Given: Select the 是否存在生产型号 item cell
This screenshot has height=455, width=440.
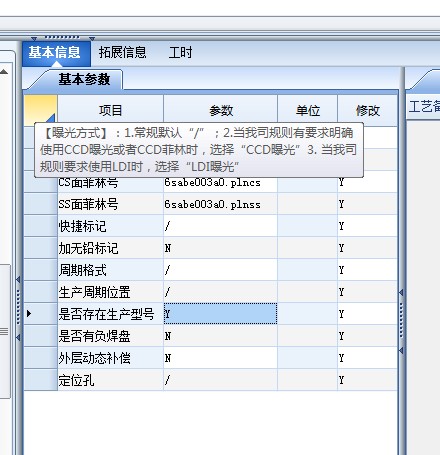Looking at the screenshot, I should pyautogui.click(x=110, y=314).
